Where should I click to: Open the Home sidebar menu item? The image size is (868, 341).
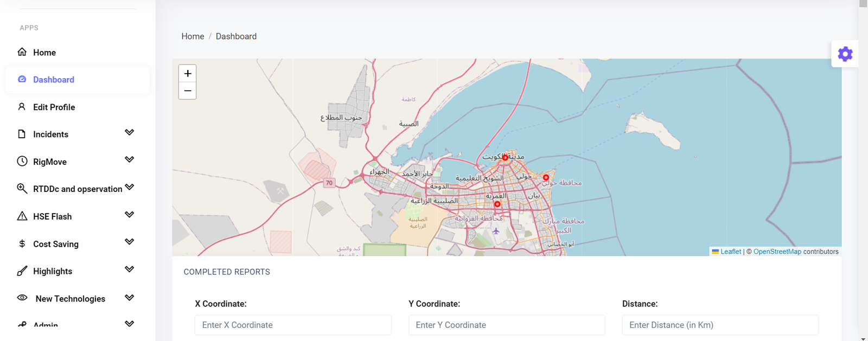[x=78, y=53]
